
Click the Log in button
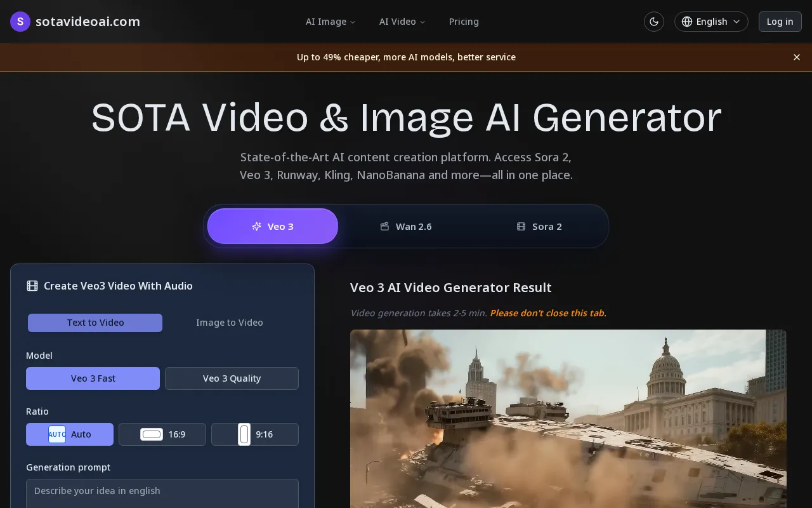[x=780, y=22]
